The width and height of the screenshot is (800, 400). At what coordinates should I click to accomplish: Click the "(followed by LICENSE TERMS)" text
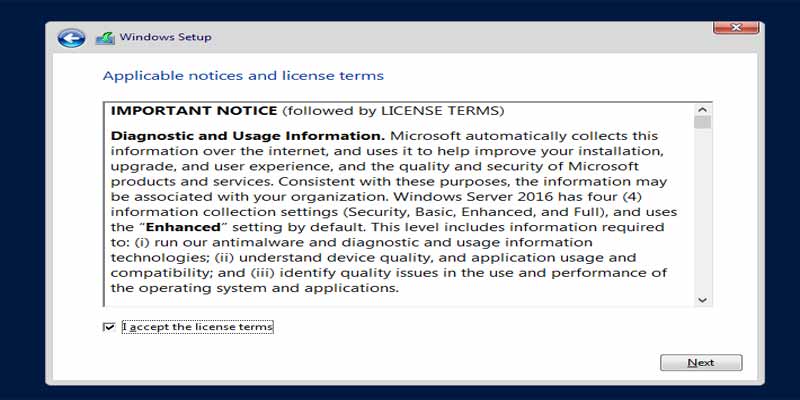coord(393,110)
